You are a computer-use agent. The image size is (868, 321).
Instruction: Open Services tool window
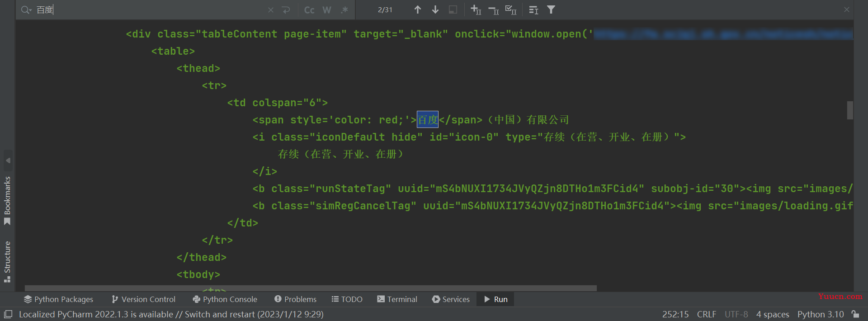click(x=451, y=299)
